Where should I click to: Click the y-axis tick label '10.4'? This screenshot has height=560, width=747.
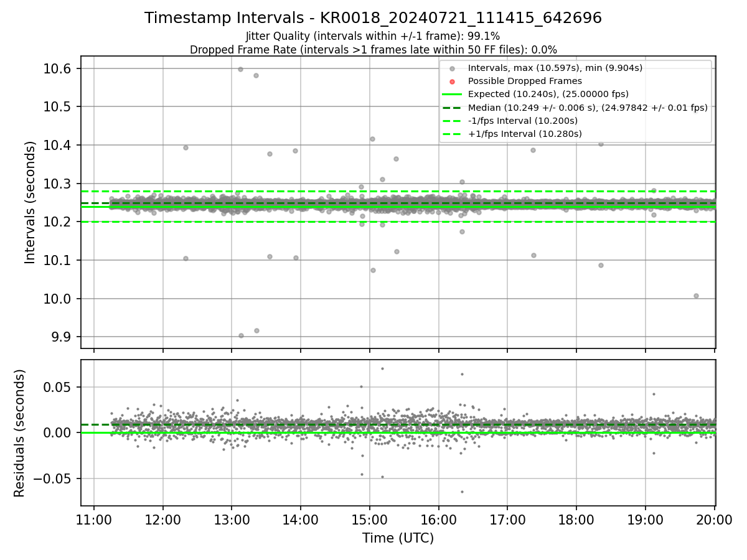pos(57,145)
